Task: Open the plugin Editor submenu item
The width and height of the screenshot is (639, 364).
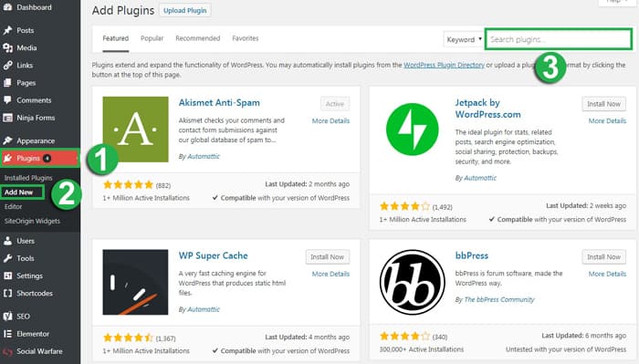Action: pos(13,206)
